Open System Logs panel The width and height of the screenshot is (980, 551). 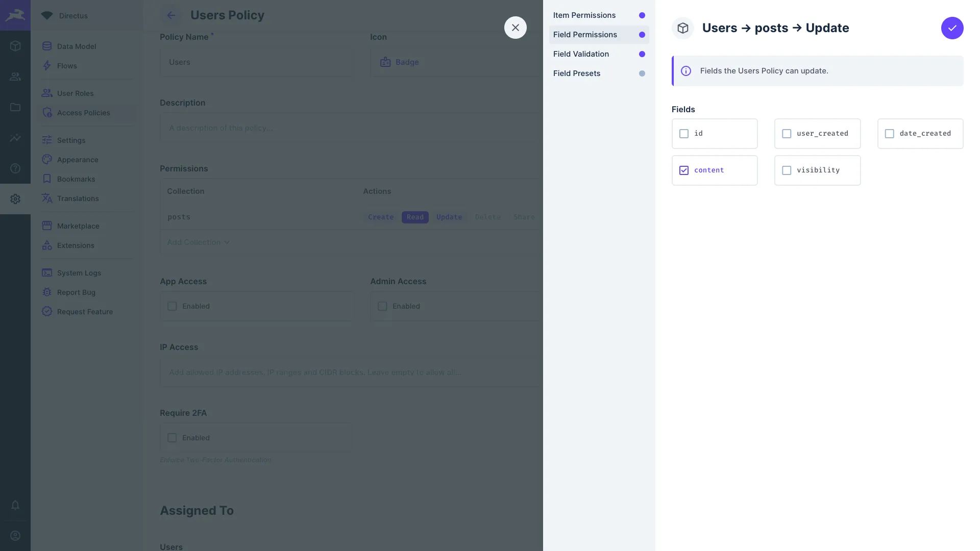(79, 272)
